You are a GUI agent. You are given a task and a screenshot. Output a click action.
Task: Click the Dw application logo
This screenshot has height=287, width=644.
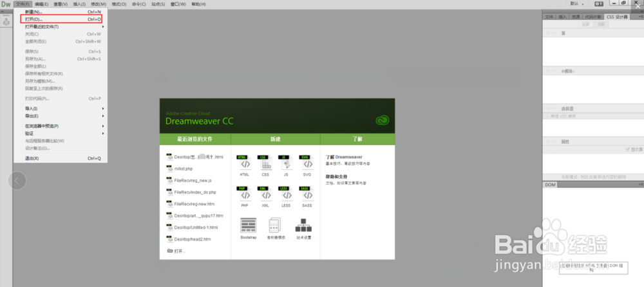tap(6, 4)
